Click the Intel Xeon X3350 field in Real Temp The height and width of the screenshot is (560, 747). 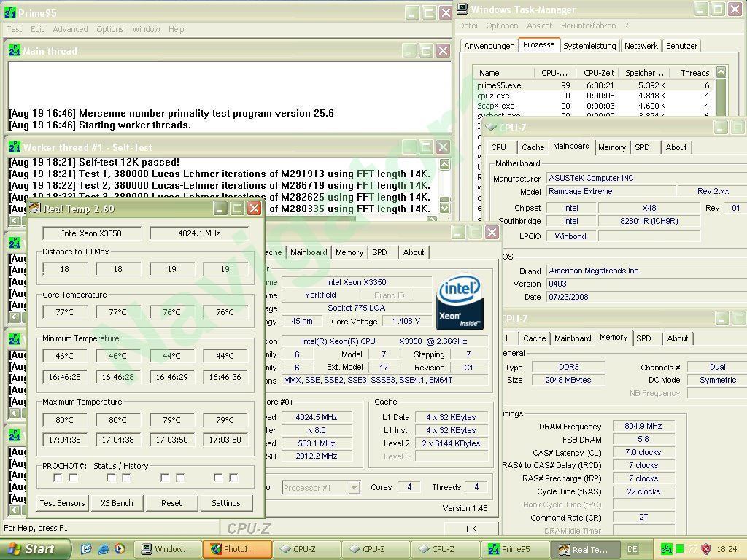point(91,233)
